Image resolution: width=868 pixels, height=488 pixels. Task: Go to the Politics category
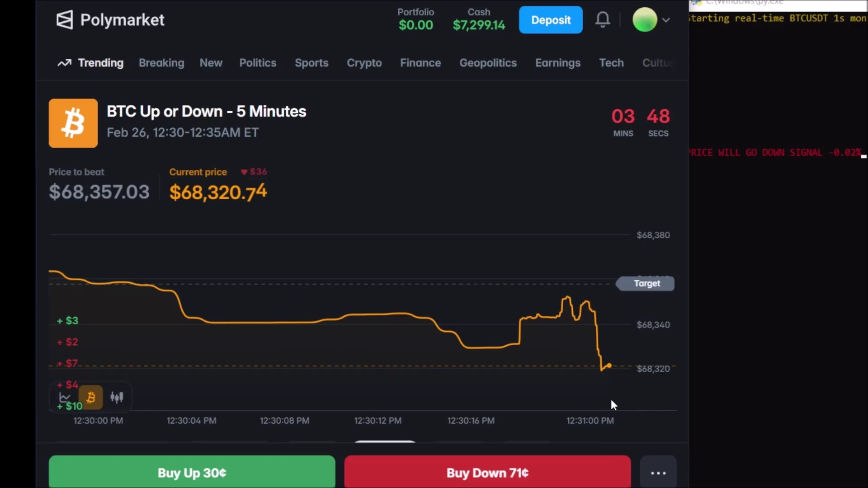[x=258, y=63]
